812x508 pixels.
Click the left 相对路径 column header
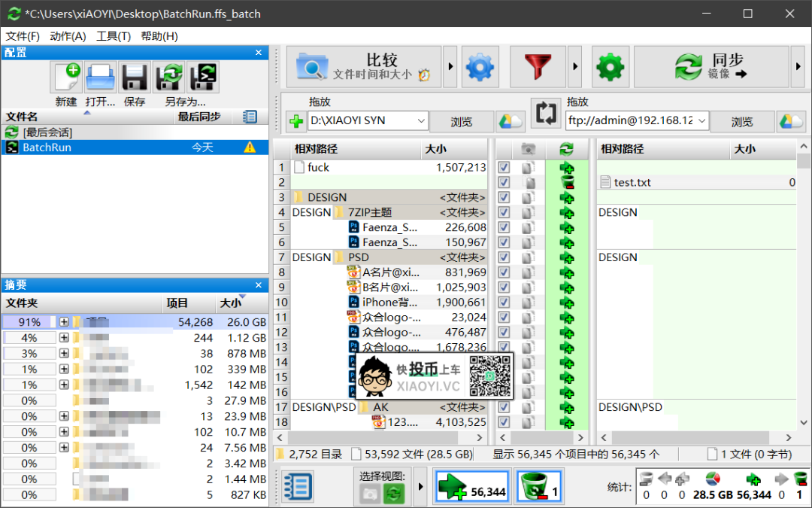pos(356,149)
